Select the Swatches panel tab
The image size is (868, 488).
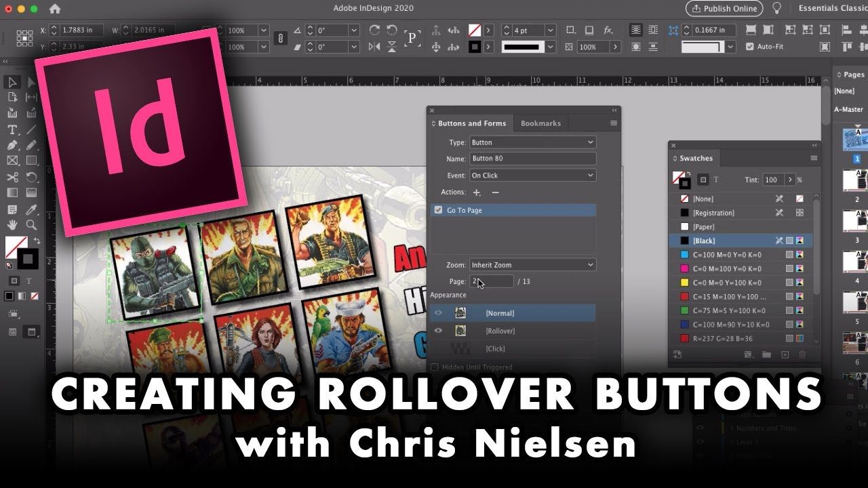click(x=693, y=158)
